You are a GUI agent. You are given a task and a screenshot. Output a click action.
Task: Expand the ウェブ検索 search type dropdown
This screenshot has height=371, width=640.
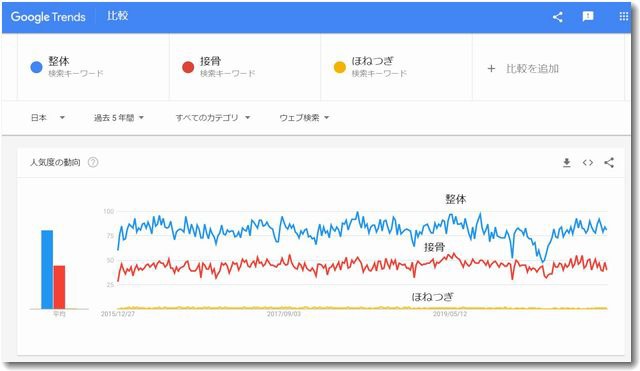[304, 118]
